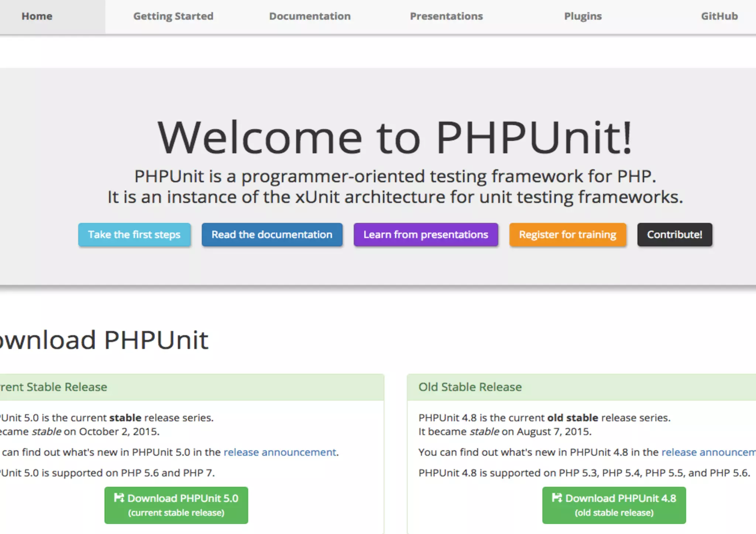Image resolution: width=756 pixels, height=534 pixels.
Task: Click the download icon in PHPUnit 5.0 button
Action: click(119, 498)
